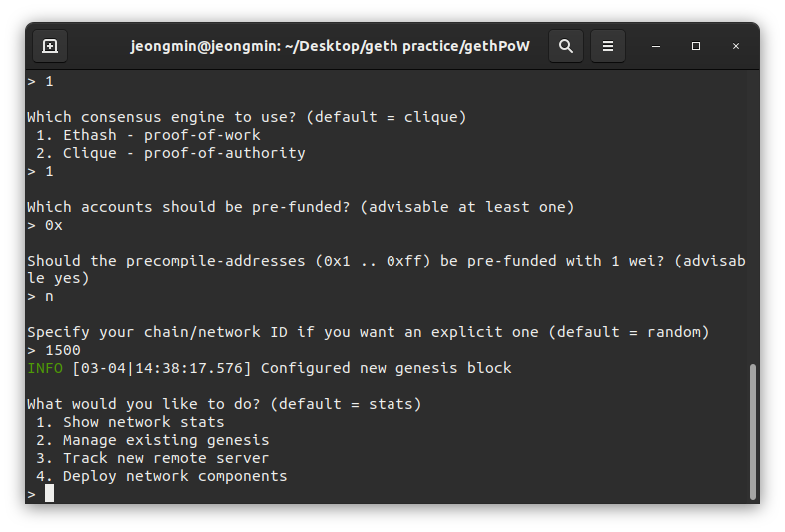
Task: Open a new terminal tab
Action: coord(50,46)
